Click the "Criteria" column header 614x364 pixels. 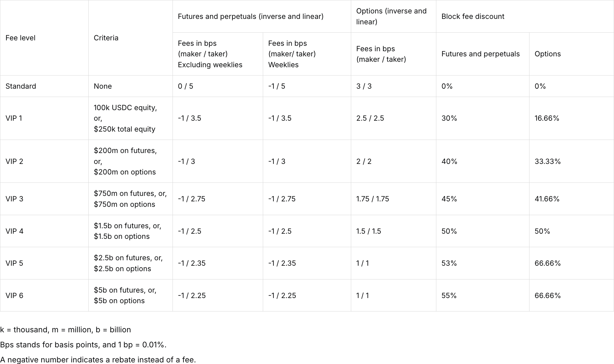[x=106, y=38]
